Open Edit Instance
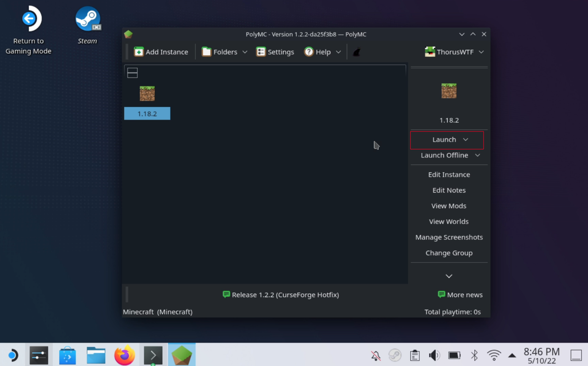Screen dimensions: 588x366 449,174
